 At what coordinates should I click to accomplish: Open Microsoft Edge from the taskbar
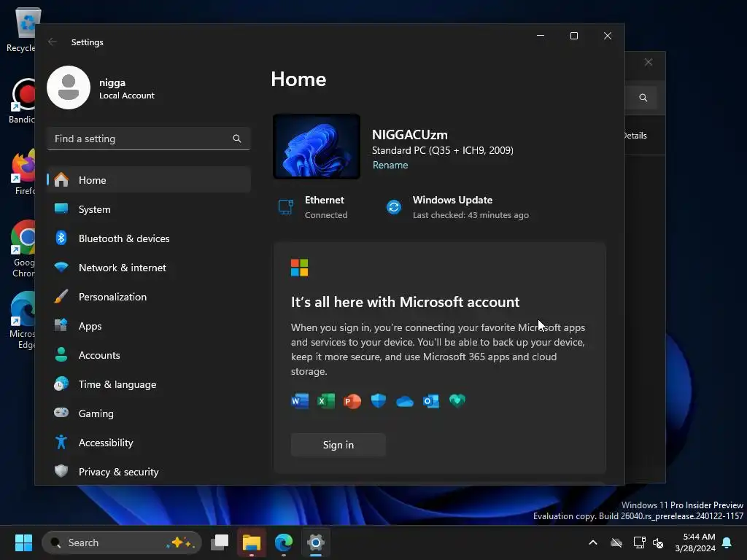[284, 542]
